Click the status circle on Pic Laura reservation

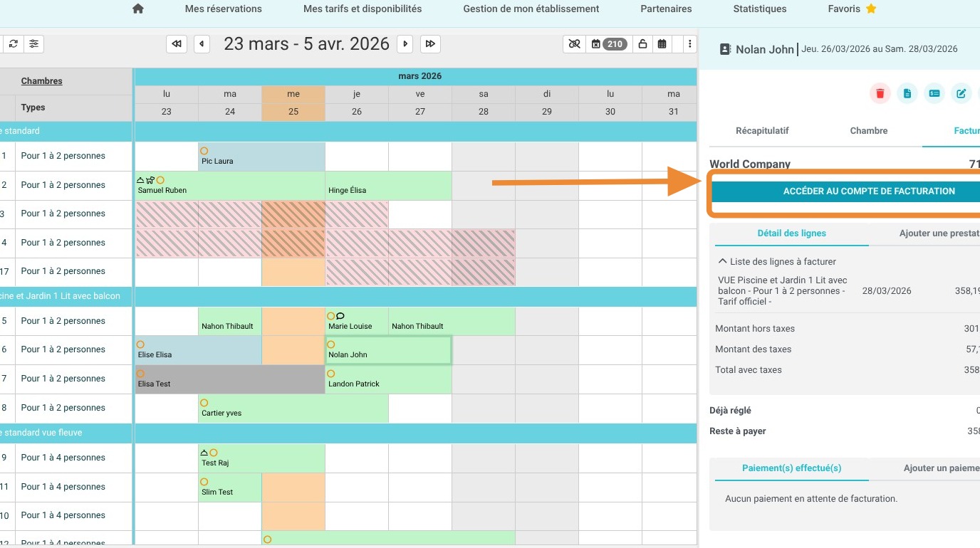pyautogui.click(x=204, y=151)
